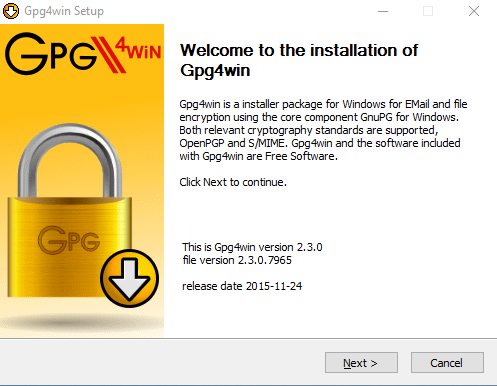This screenshot has width=497, height=386.
Task: Click the download arrow badge on the padlock
Action: click(x=129, y=278)
